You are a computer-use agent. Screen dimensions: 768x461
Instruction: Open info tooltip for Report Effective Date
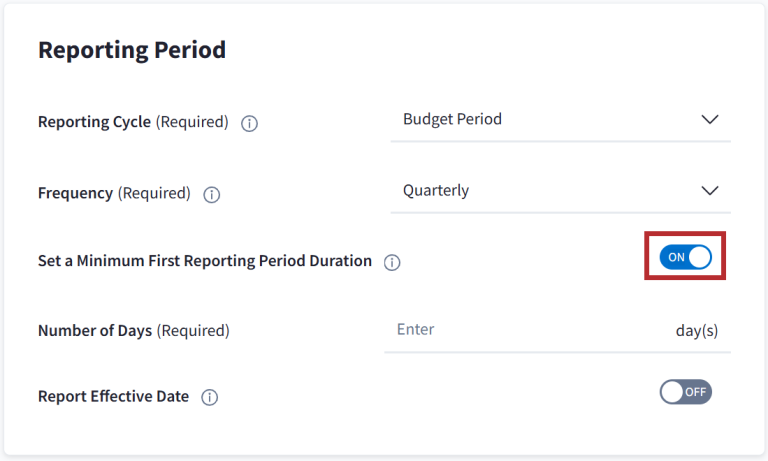pyautogui.click(x=209, y=397)
